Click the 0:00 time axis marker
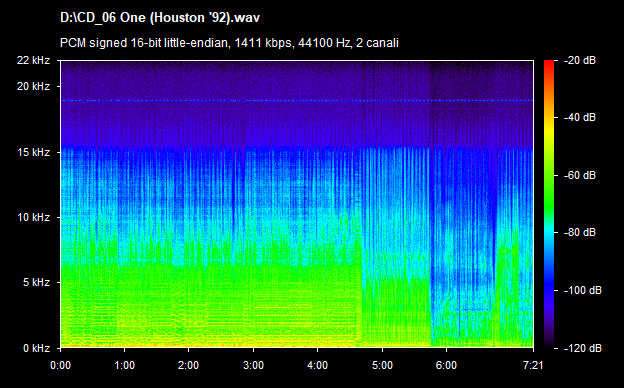Viewport: 624px width, 388px height. tap(60, 365)
